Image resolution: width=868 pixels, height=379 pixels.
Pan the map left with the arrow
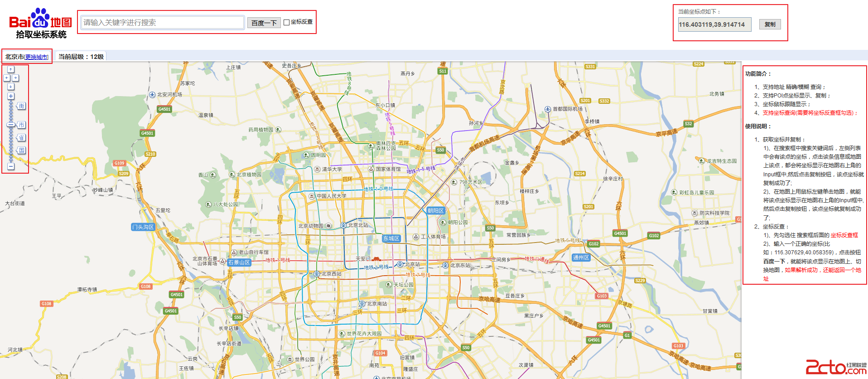(x=7, y=78)
